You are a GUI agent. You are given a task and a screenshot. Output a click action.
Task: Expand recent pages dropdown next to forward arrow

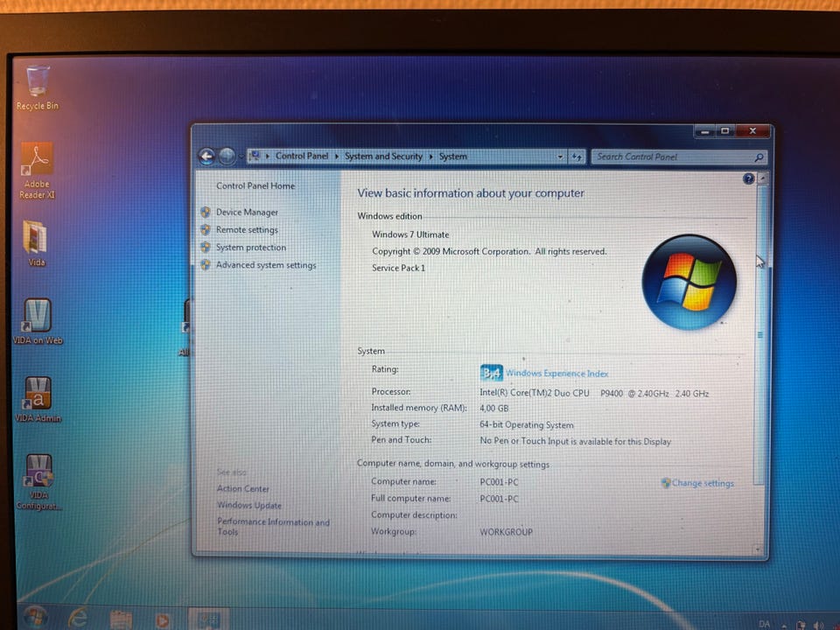[241, 157]
